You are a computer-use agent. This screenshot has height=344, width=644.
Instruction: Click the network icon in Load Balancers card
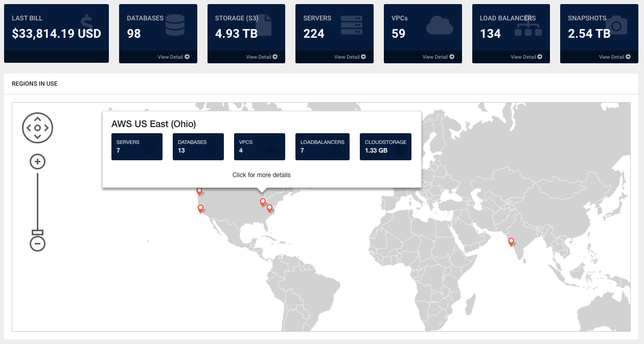528,24
